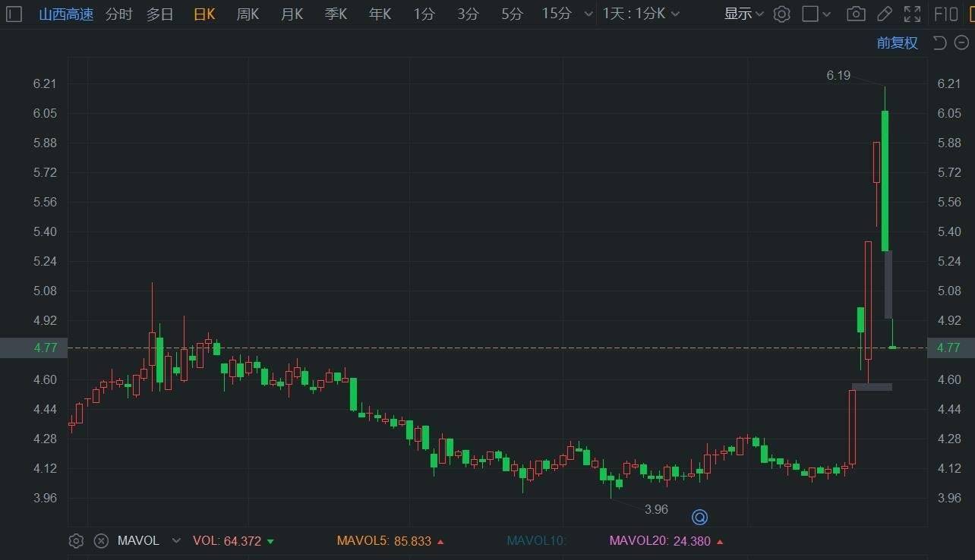
Task: Close the MAVOL indicator with X icon
Action: tap(101, 541)
